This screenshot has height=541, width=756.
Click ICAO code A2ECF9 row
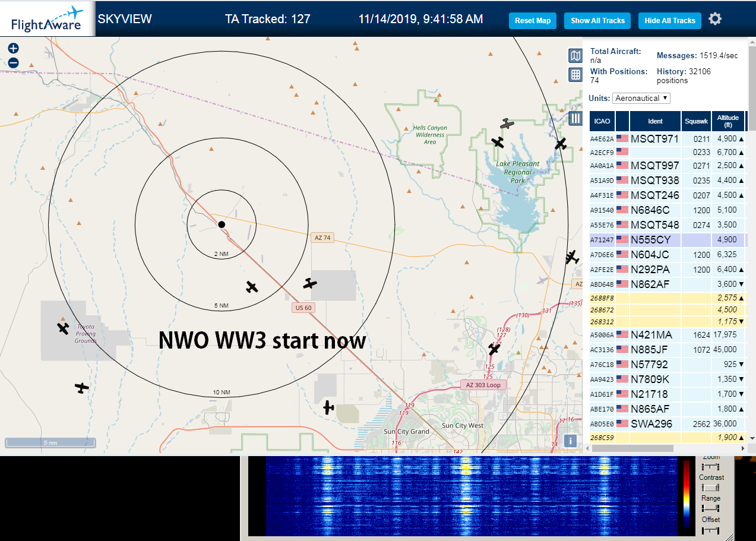tap(668, 152)
